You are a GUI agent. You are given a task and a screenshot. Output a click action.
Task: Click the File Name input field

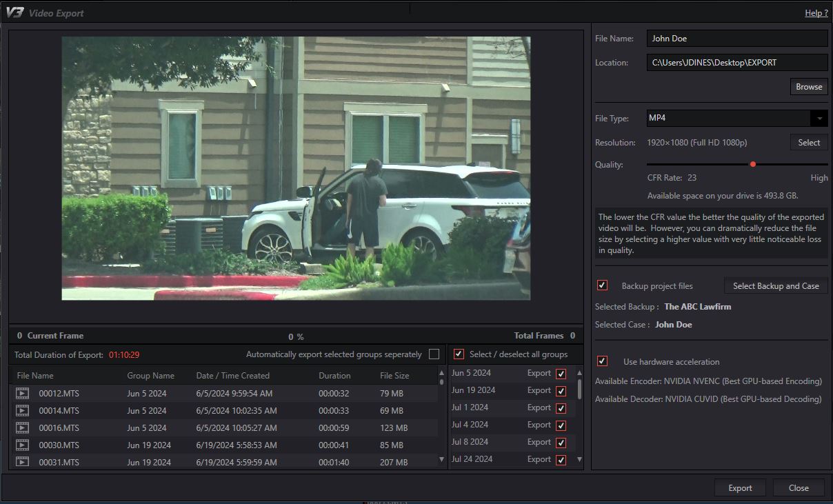click(737, 39)
